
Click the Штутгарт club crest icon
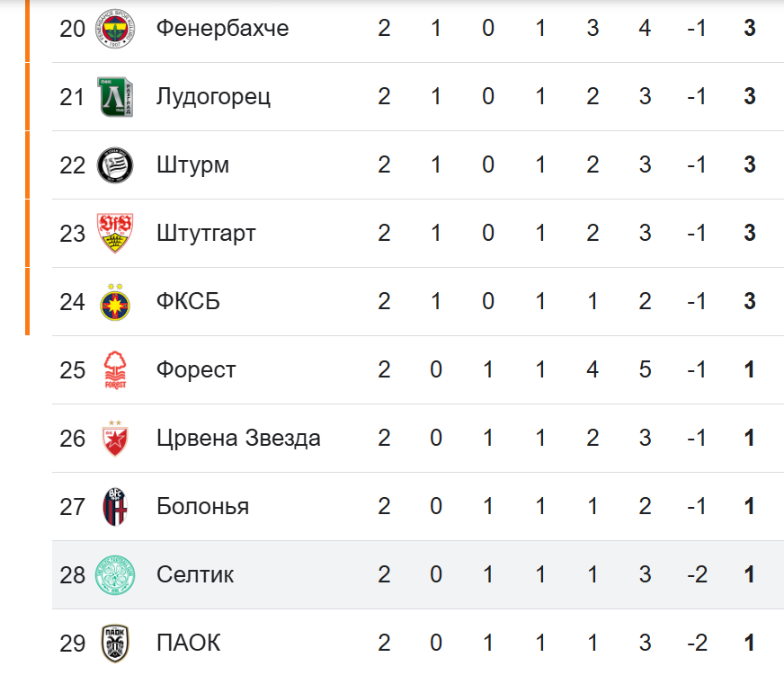click(115, 234)
